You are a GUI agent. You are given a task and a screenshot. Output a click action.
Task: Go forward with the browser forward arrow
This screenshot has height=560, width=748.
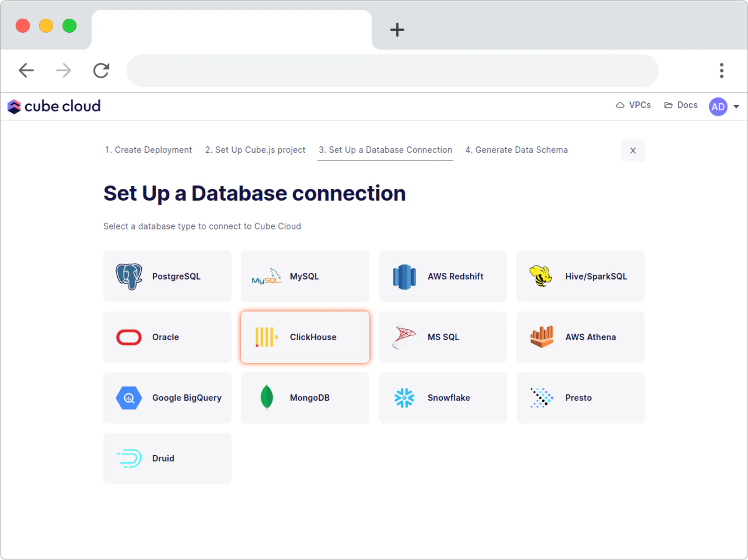tap(64, 71)
